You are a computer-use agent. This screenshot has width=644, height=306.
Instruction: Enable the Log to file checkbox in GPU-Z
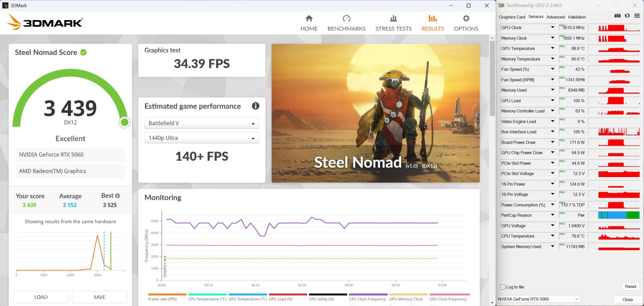pos(503,287)
